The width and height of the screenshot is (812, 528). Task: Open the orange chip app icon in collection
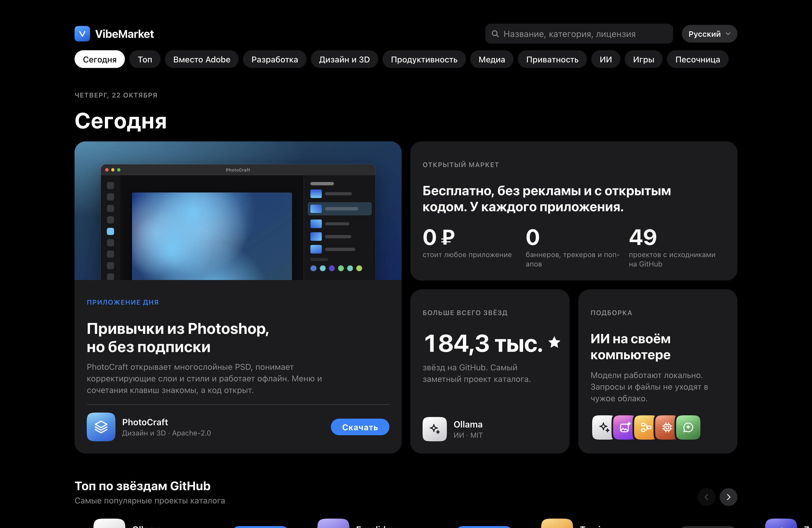tap(666, 427)
